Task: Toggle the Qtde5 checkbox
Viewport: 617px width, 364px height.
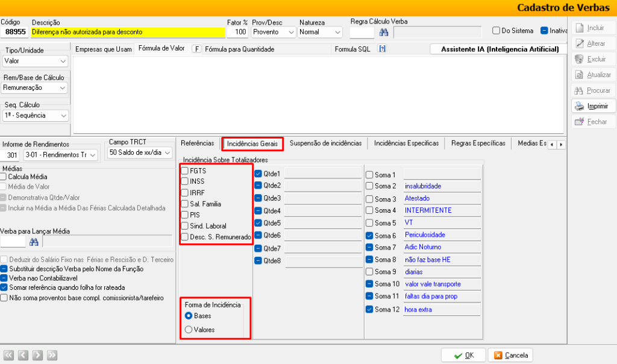Action: (x=258, y=223)
